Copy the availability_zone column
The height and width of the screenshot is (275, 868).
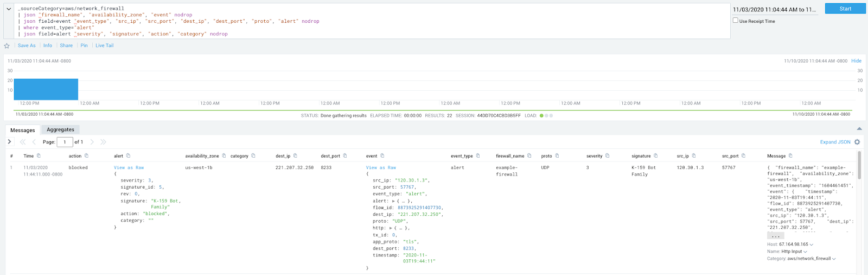tap(224, 156)
